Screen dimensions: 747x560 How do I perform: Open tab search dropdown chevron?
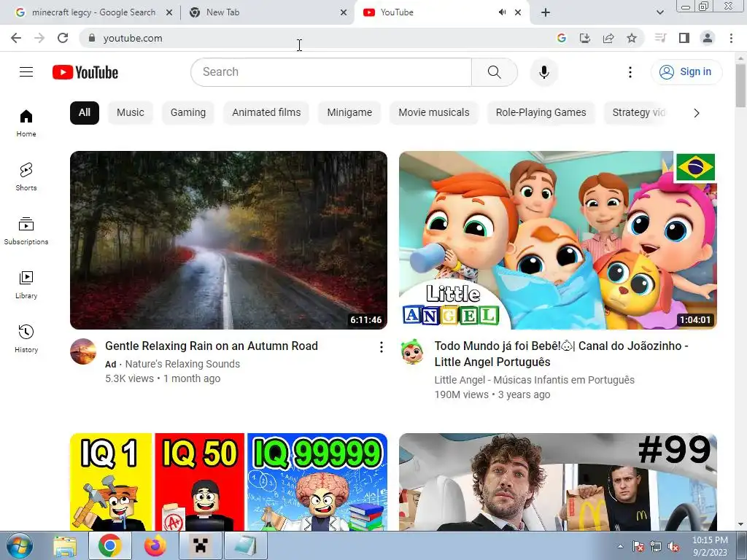click(659, 12)
